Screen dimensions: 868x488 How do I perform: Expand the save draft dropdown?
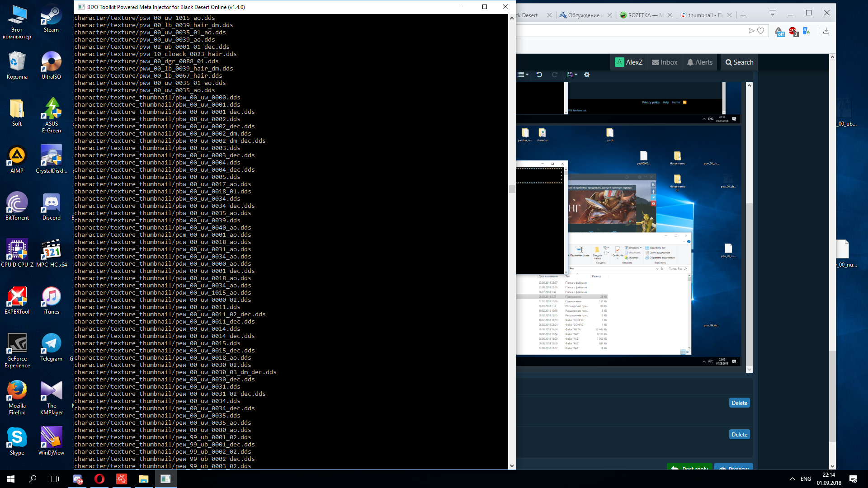(572, 75)
